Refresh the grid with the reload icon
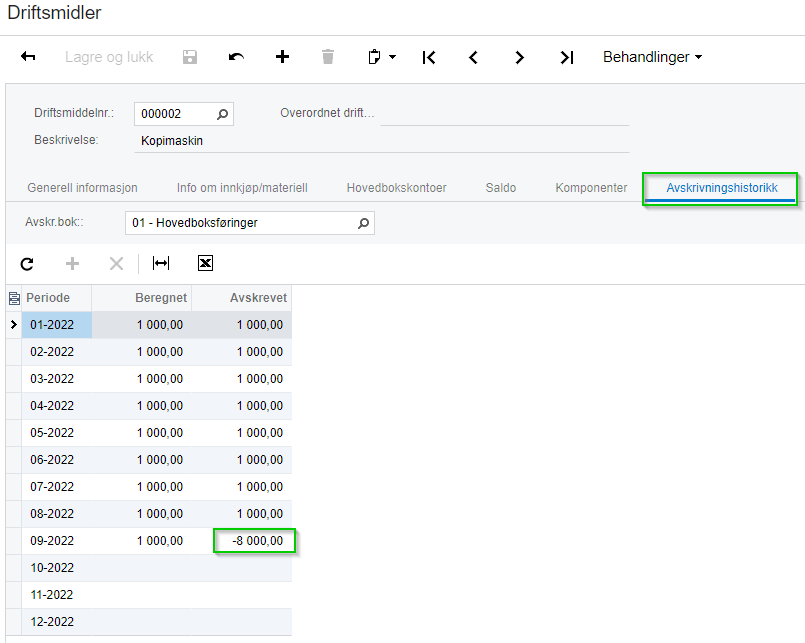The width and height of the screenshot is (805, 643). pos(27,264)
